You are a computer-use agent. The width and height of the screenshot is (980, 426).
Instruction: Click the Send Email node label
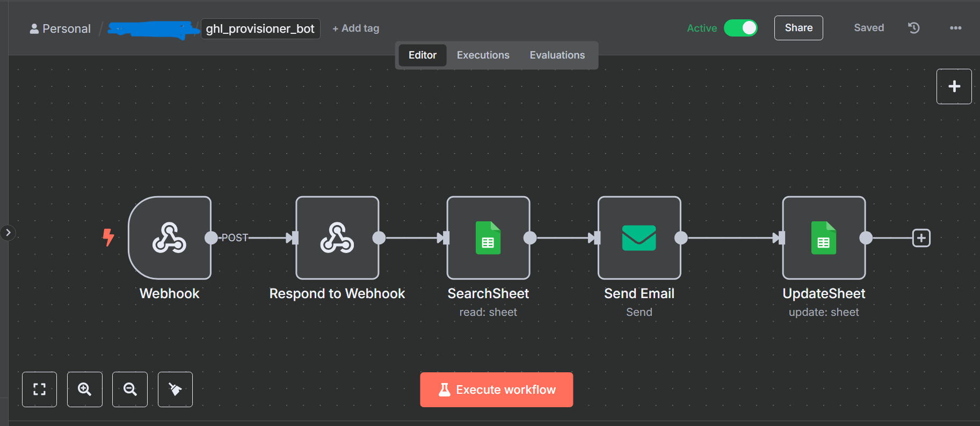[639, 293]
